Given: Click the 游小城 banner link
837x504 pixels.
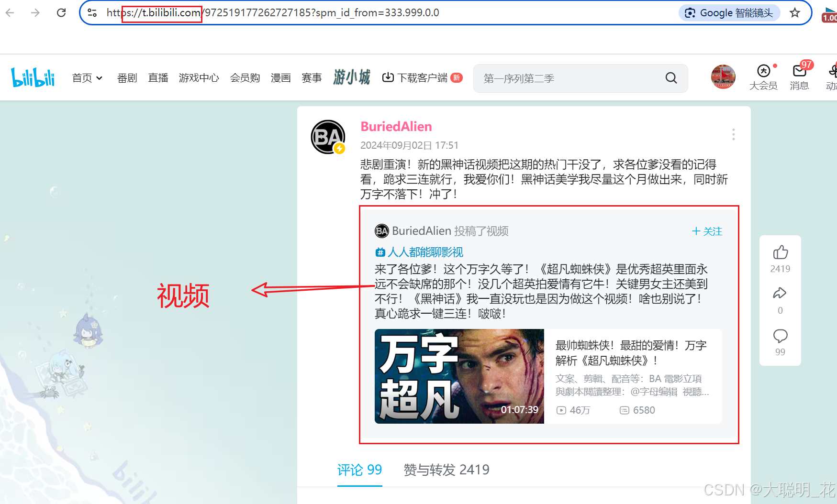Looking at the screenshot, I should (x=352, y=77).
